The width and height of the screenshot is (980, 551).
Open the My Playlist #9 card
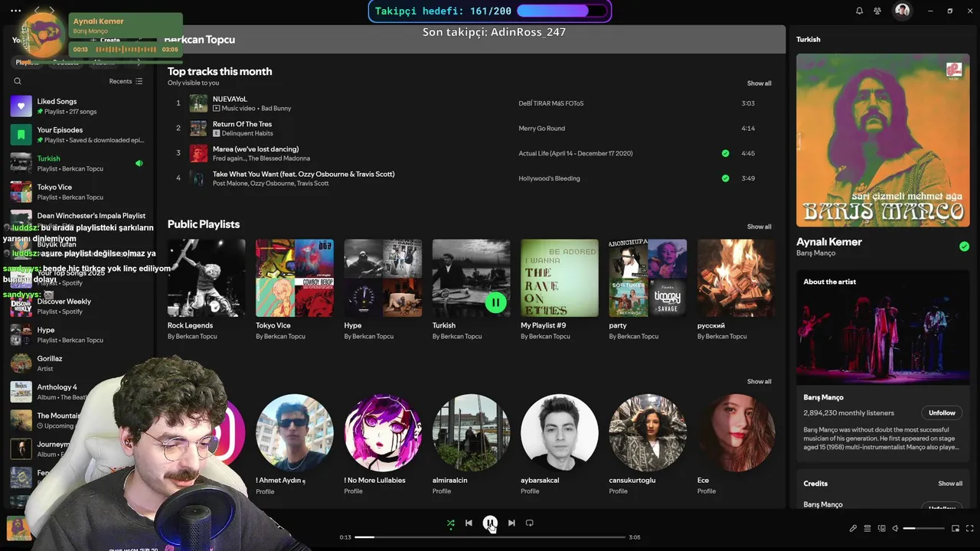[560, 290]
